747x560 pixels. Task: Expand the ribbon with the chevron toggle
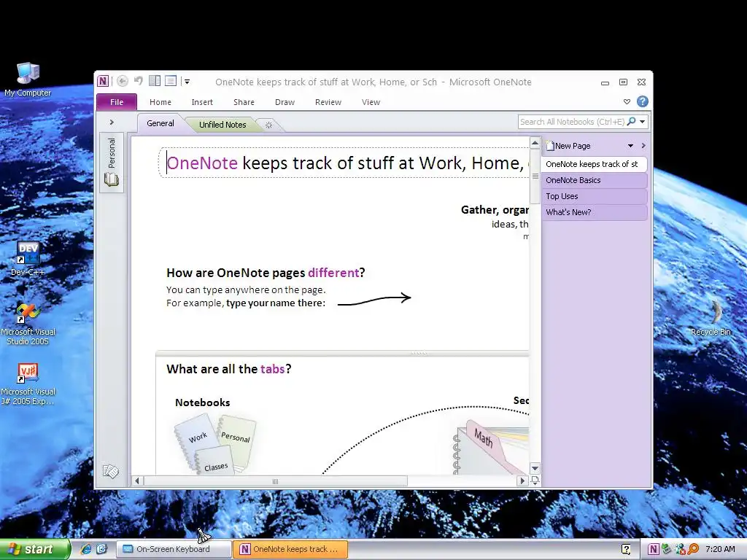point(627,102)
